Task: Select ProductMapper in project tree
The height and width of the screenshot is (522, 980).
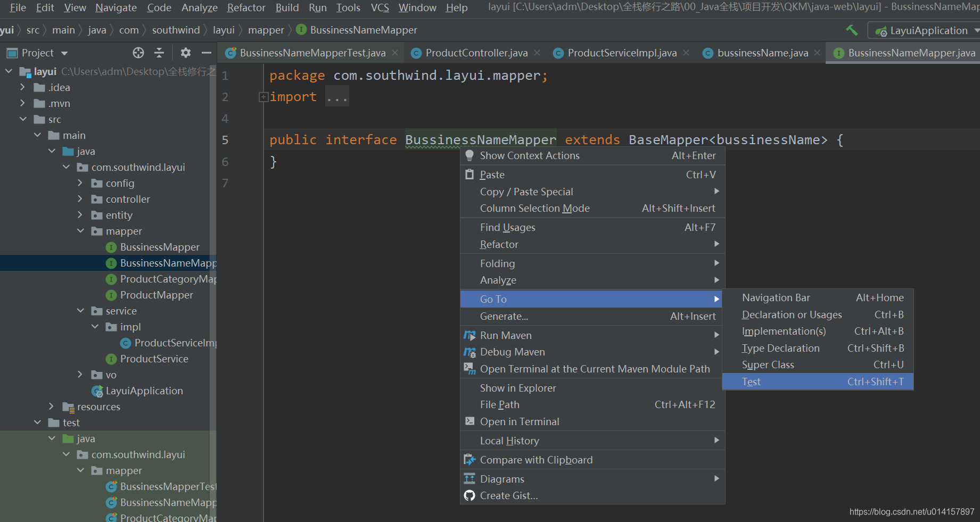Action: [x=157, y=295]
